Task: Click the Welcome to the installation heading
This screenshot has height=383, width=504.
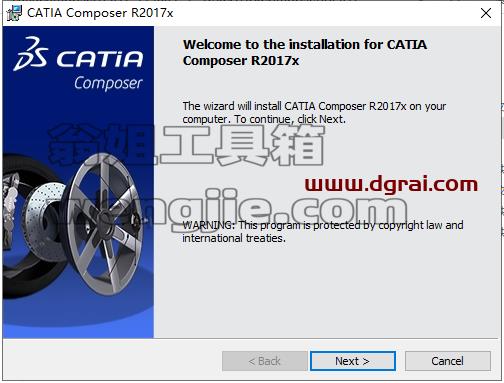Action: pyautogui.click(x=305, y=52)
